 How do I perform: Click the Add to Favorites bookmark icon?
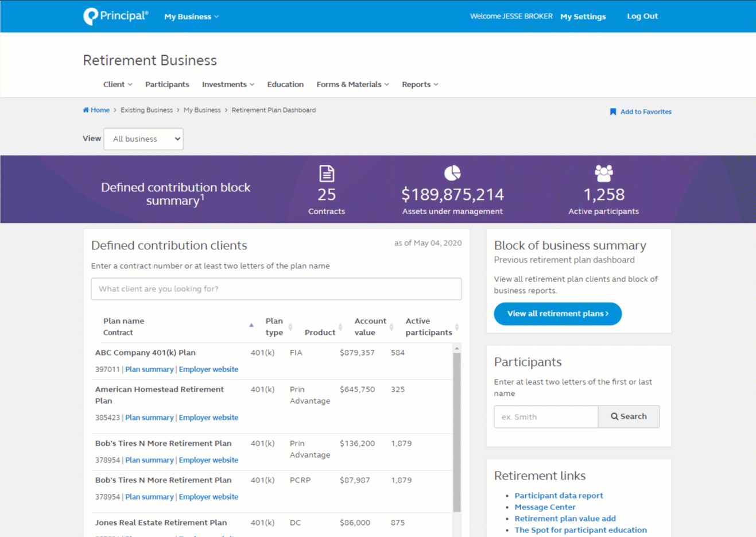(x=612, y=112)
